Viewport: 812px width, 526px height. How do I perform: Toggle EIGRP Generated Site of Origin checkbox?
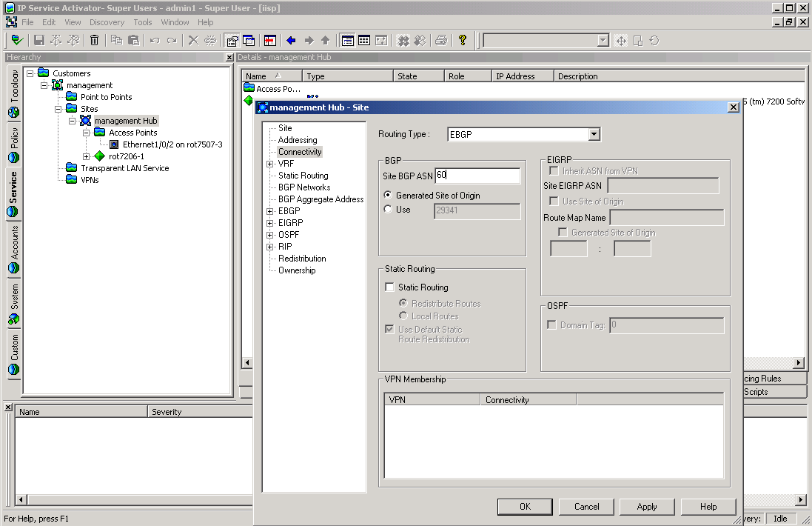click(563, 232)
